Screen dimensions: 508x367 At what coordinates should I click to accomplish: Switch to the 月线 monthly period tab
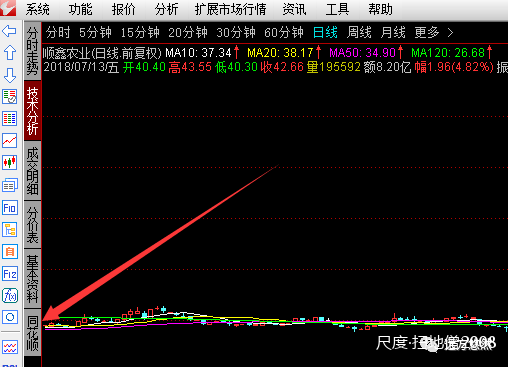(x=393, y=33)
